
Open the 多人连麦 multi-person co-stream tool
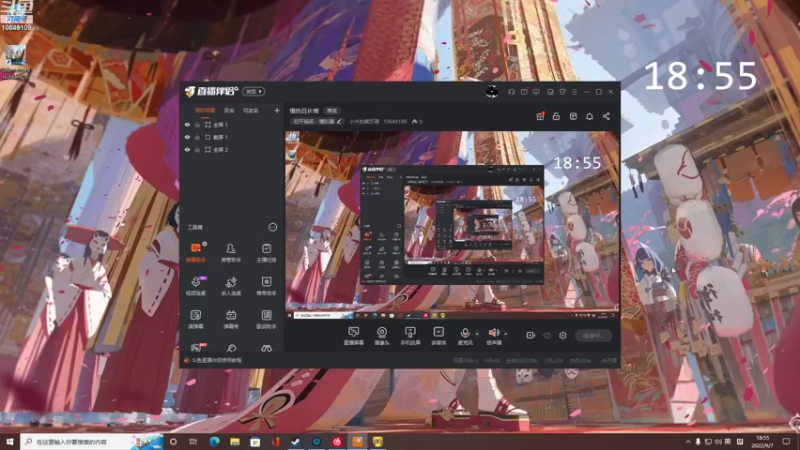(231, 286)
